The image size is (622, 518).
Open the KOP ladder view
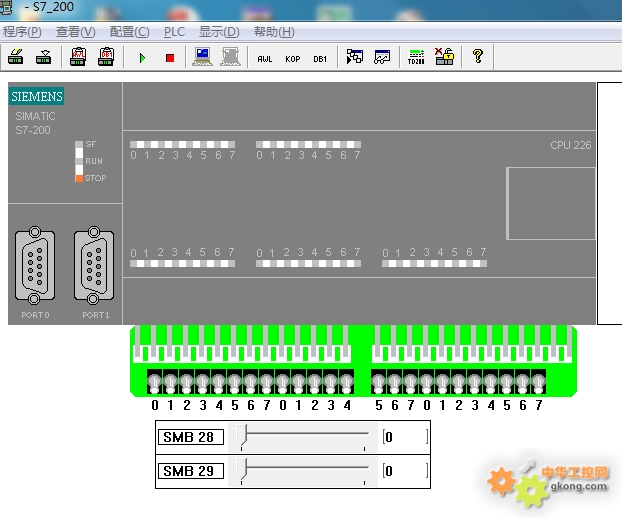click(x=293, y=59)
